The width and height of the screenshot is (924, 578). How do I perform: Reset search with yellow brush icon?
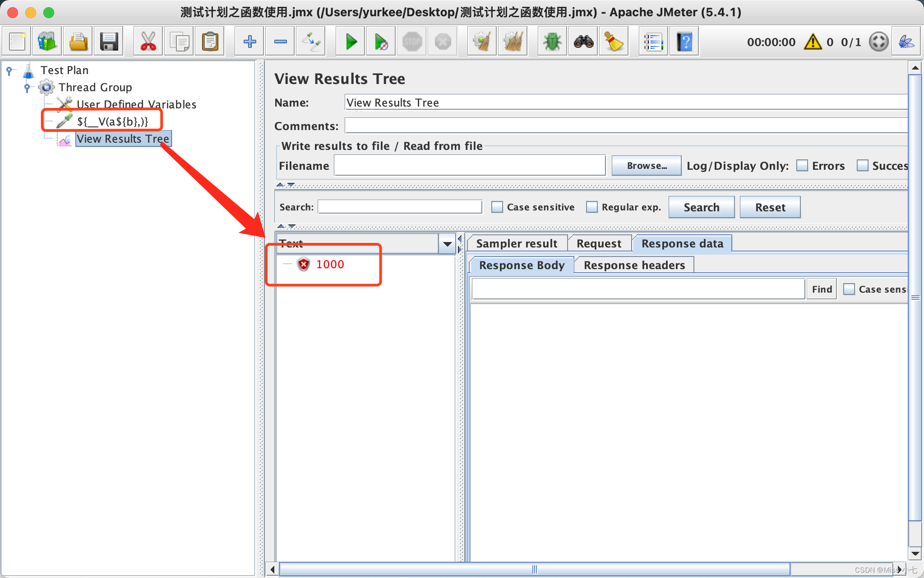[614, 42]
